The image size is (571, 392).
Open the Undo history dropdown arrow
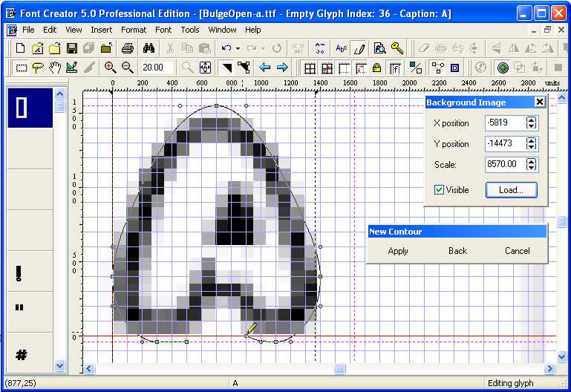tap(238, 48)
